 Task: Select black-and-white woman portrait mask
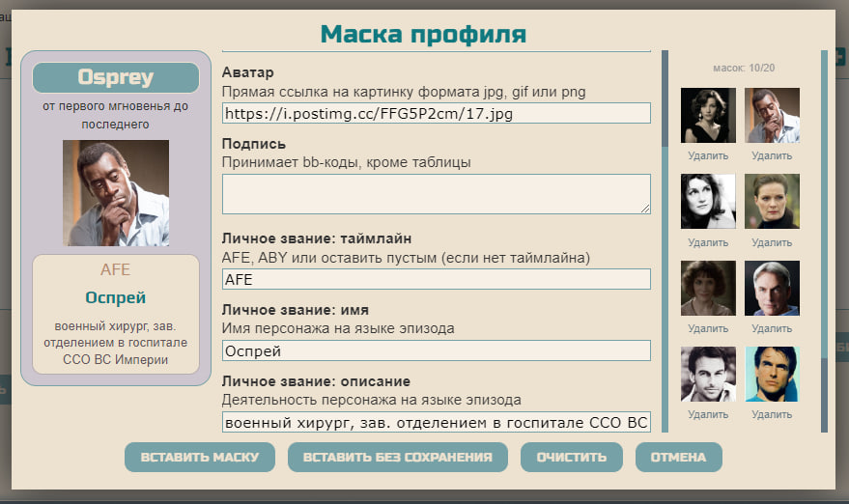pos(708,202)
